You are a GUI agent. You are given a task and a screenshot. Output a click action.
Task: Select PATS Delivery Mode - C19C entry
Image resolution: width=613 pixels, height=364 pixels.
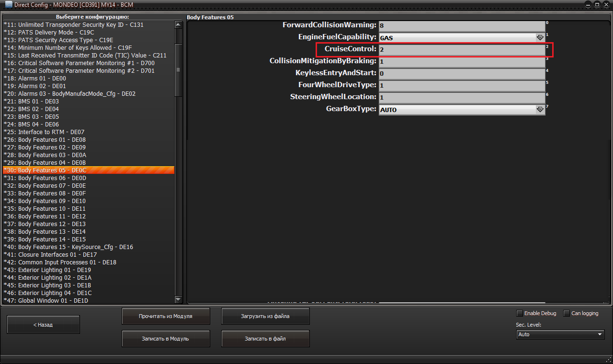49,33
